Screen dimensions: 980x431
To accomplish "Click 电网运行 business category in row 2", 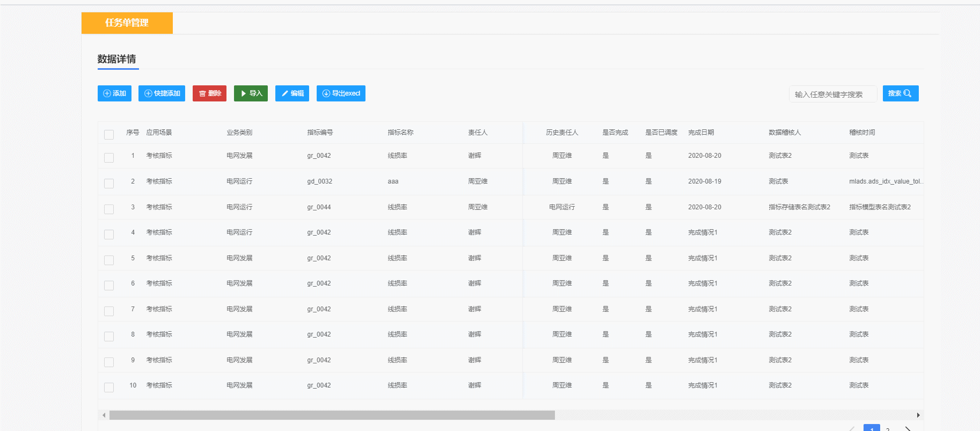I will [239, 181].
